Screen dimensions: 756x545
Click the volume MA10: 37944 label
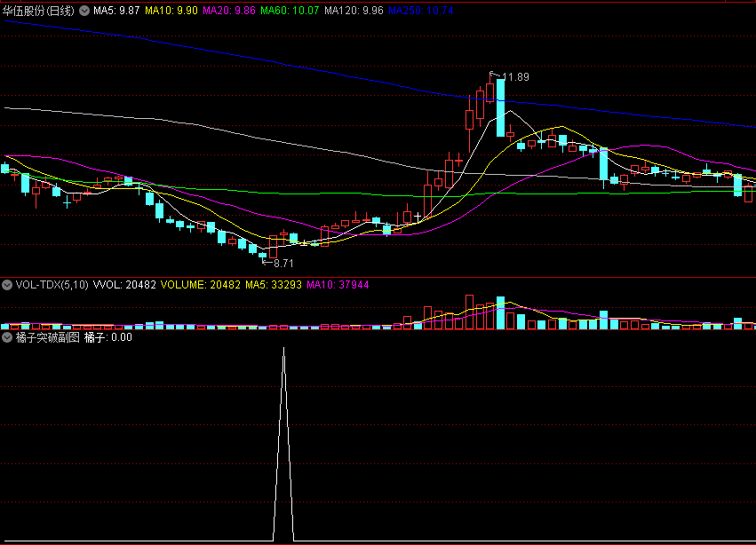[x=338, y=285]
